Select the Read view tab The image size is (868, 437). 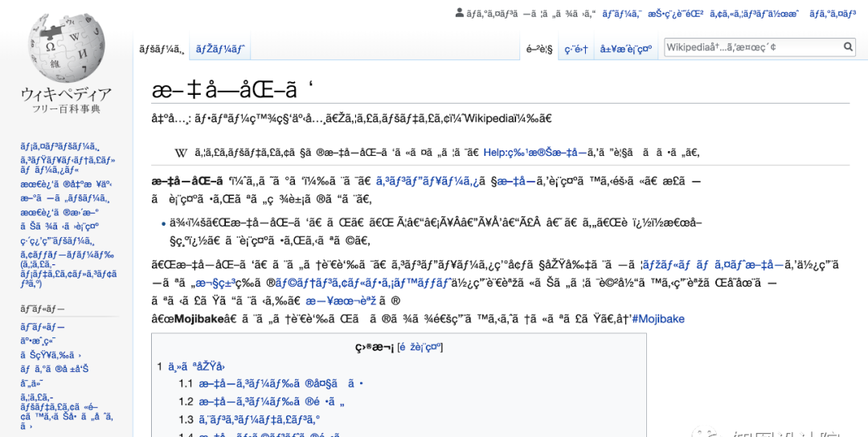pos(539,50)
